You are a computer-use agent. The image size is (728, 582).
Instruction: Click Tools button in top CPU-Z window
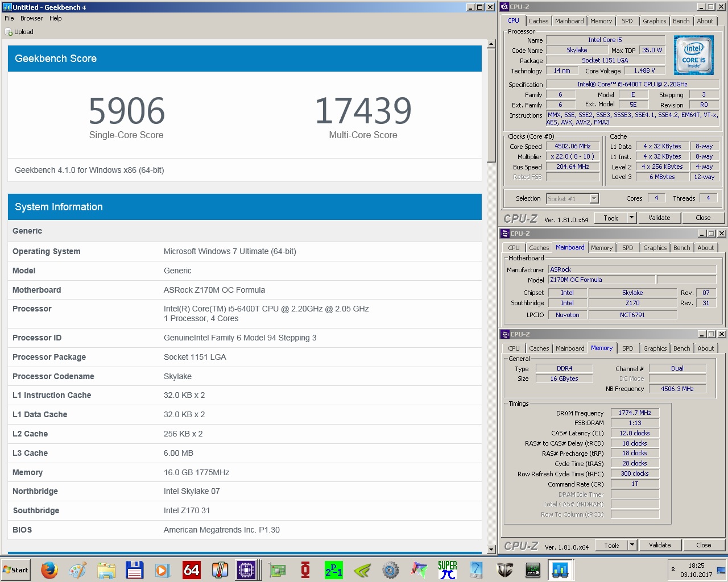pyautogui.click(x=611, y=218)
